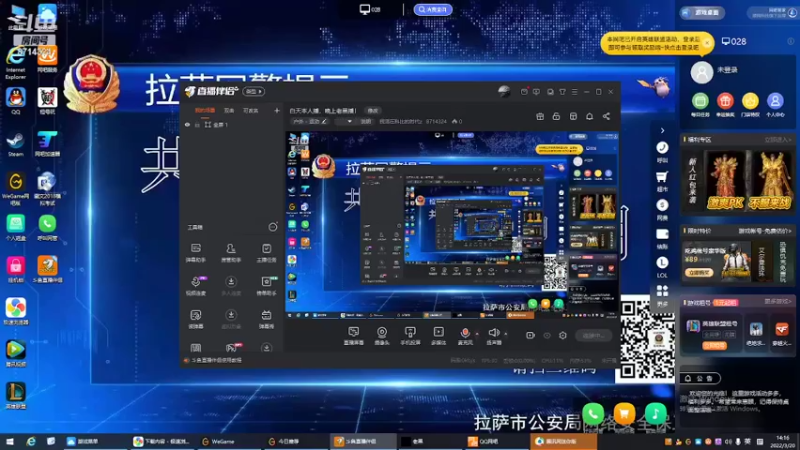The width and height of the screenshot is (800, 450).
Task: Click the edit button beside the stream title
Action: (372, 111)
